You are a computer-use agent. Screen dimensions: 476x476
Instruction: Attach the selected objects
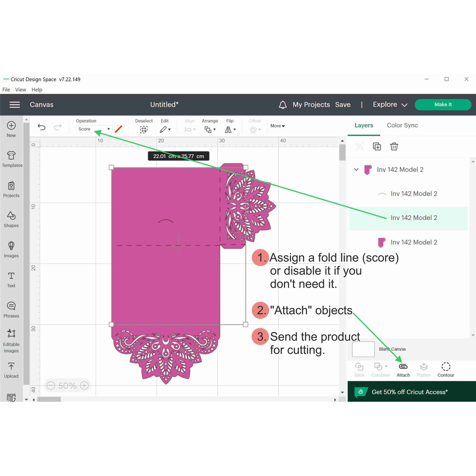point(403,369)
